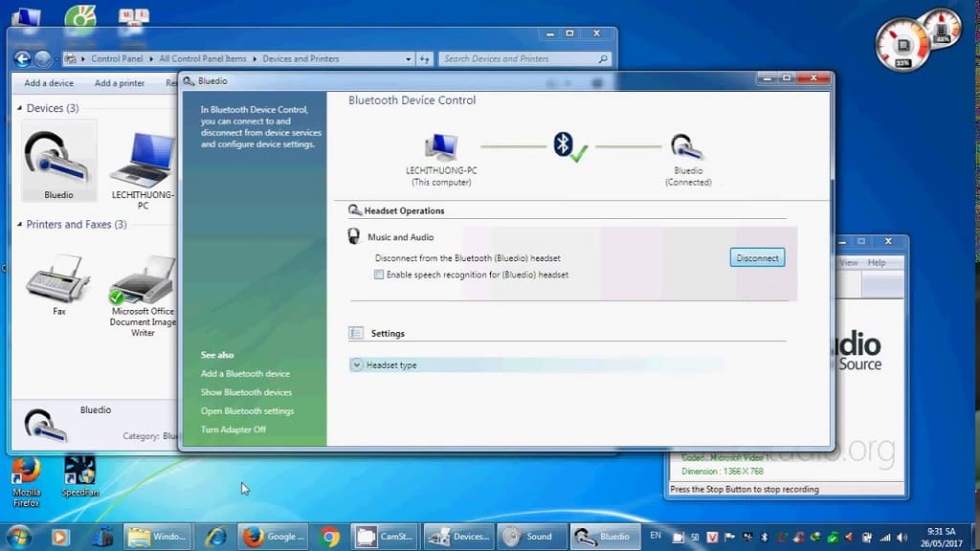Click the red V input method tray icon
The image size is (980, 551).
coord(712,538)
